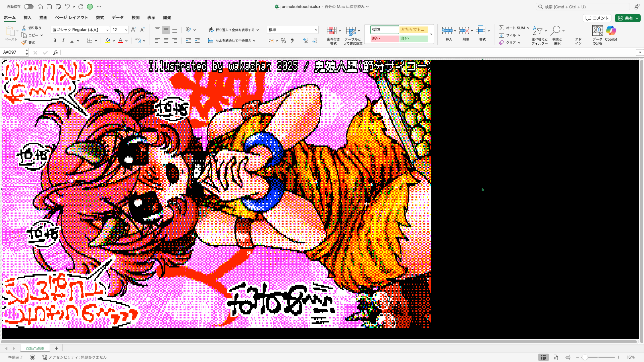
Task: Switch to the 校閲 ribbon tab
Action: tap(136, 18)
